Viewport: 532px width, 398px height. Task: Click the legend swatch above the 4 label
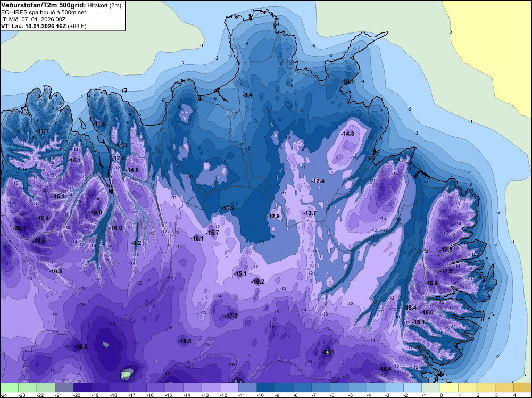[522, 387]
